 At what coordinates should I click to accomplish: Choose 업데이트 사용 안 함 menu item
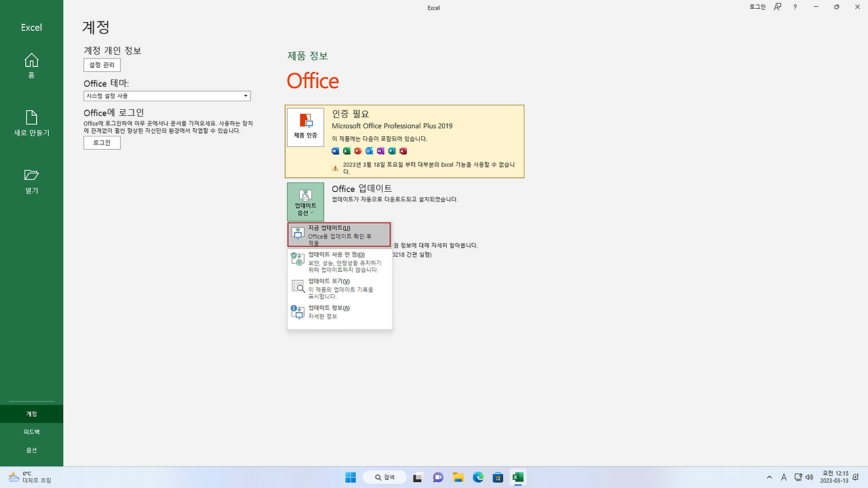[x=340, y=262]
